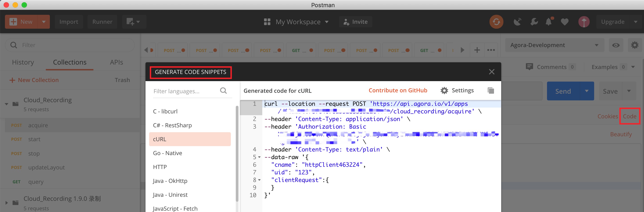Click the heart icon in header

[564, 22]
